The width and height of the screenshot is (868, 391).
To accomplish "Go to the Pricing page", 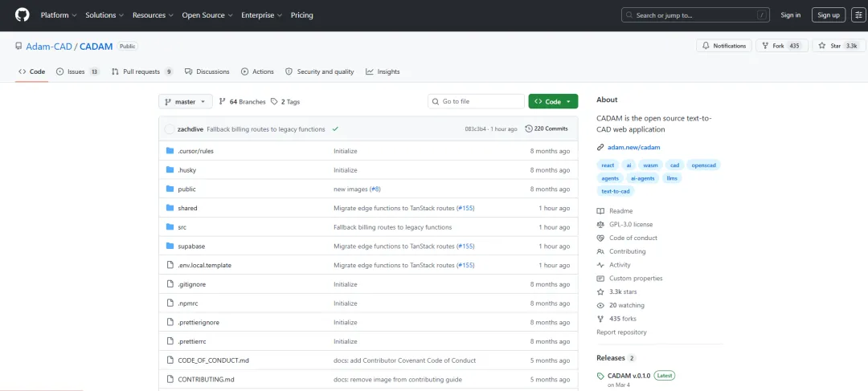I will tap(301, 15).
